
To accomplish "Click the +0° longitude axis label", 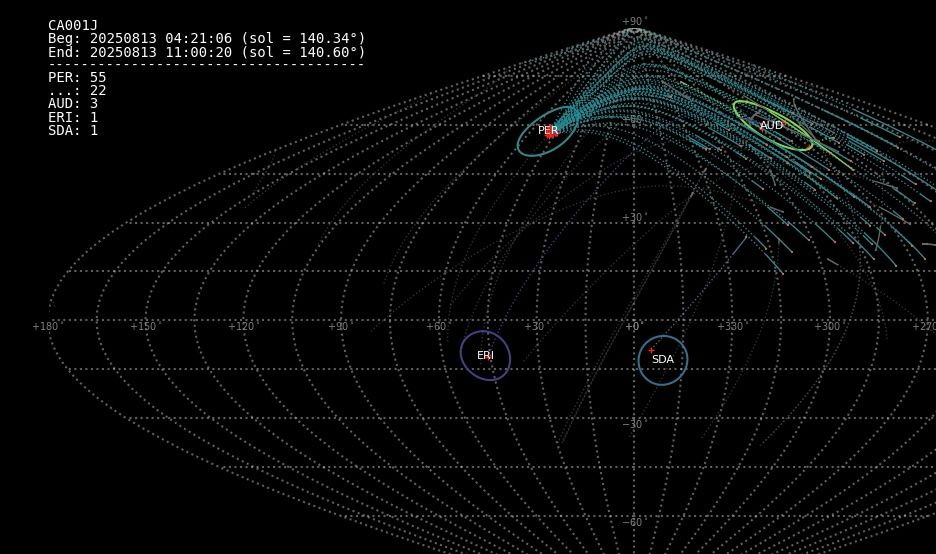I will (633, 327).
